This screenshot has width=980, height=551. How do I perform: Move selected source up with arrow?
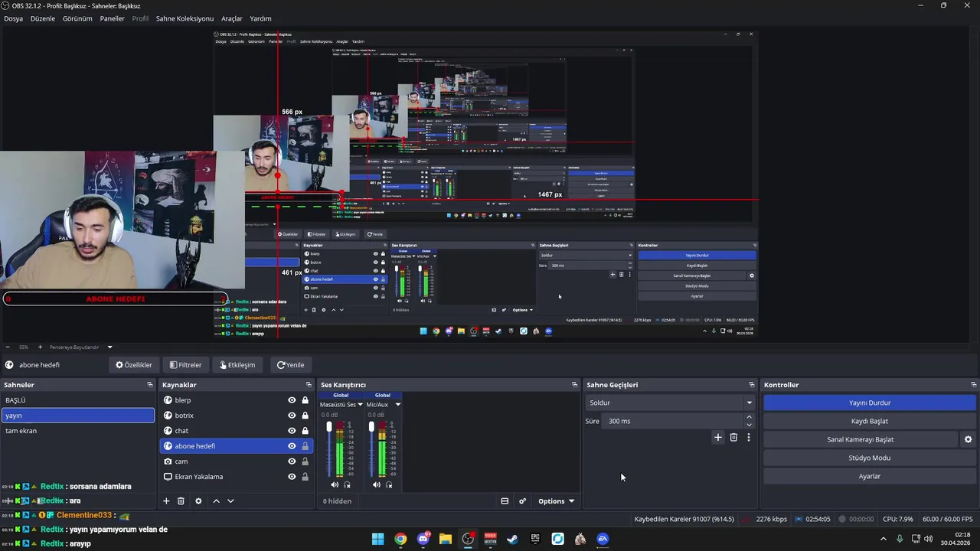click(216, 501)
